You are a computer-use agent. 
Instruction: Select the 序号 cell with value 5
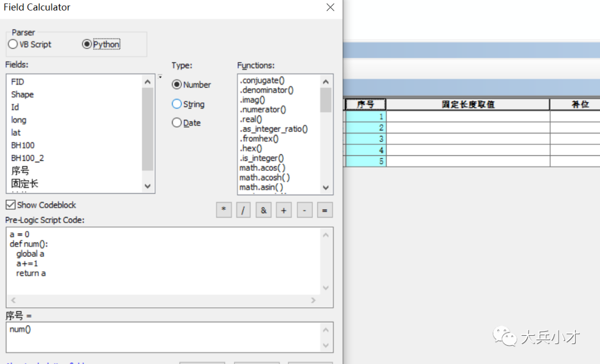pyautogui.click(x=366, y=161)
